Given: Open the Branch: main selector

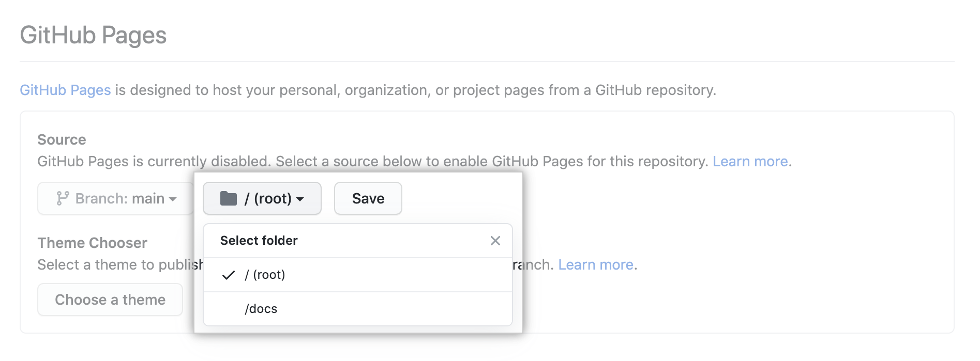Looking at the screenshot, I should point(115,198).
